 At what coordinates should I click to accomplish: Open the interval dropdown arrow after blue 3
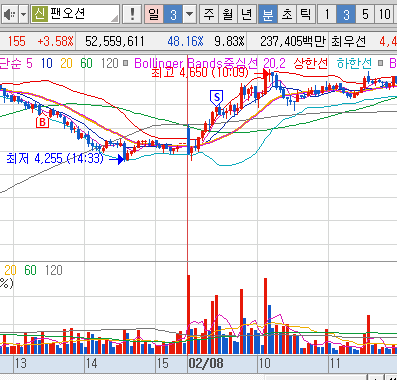pyautogui.click(x=189, y=14)
